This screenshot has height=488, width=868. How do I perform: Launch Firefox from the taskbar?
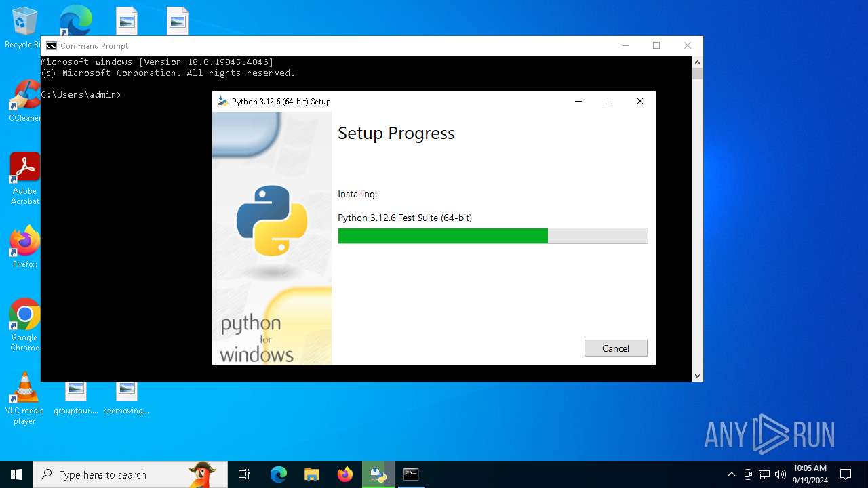pyautogui.click(x=345, y=474)
